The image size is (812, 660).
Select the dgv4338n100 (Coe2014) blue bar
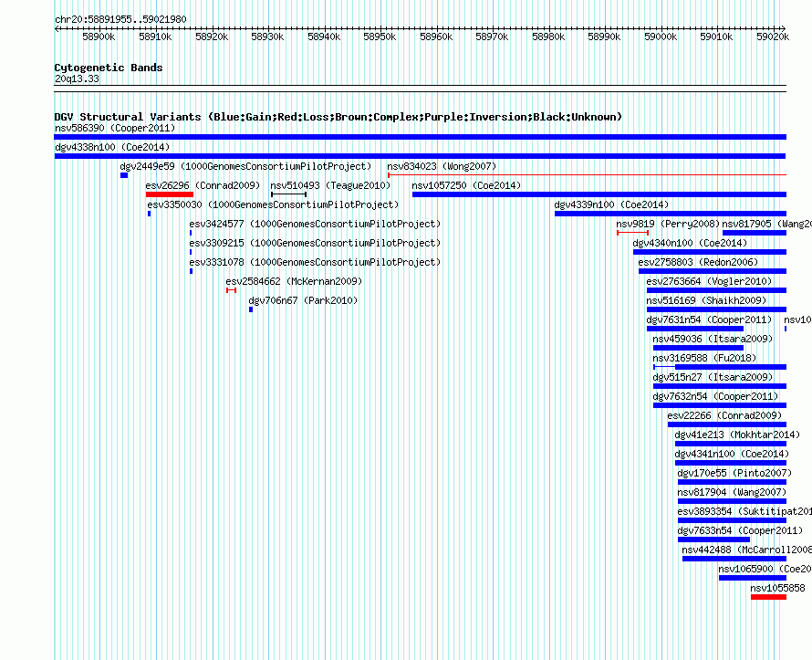click(420, 156)
